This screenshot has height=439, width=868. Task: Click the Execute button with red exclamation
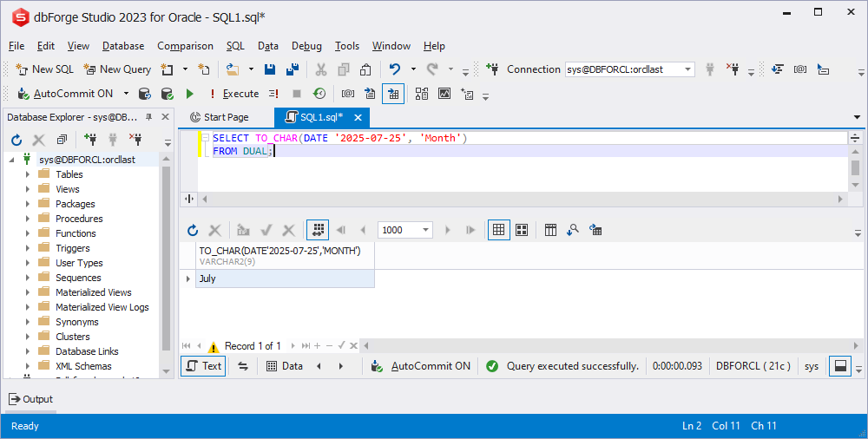tap(233, 94)
